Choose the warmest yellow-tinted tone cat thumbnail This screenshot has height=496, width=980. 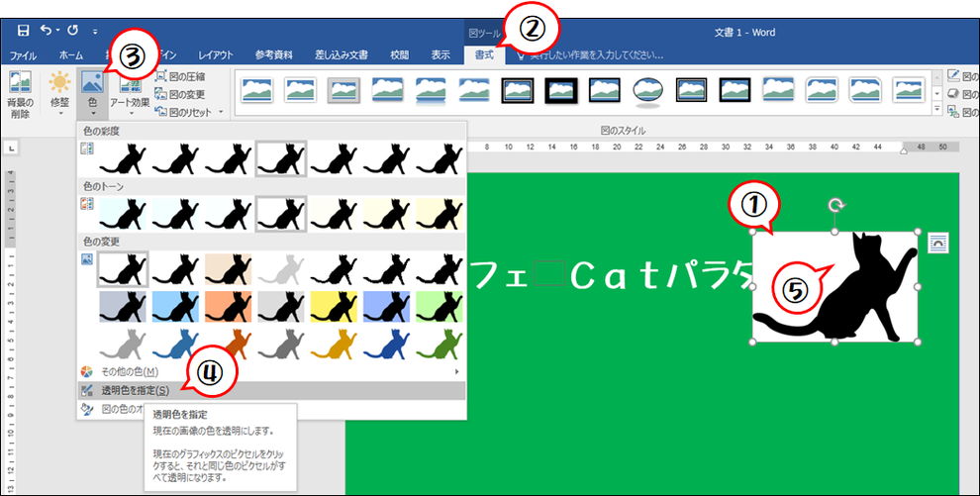pyautogui.click(x=440, y=213)
